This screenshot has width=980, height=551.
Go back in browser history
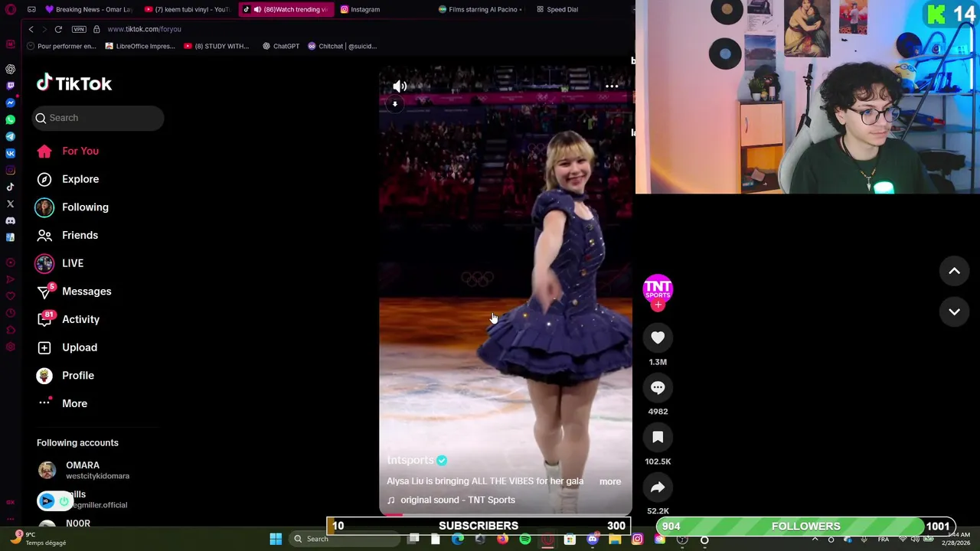point(31,29)
